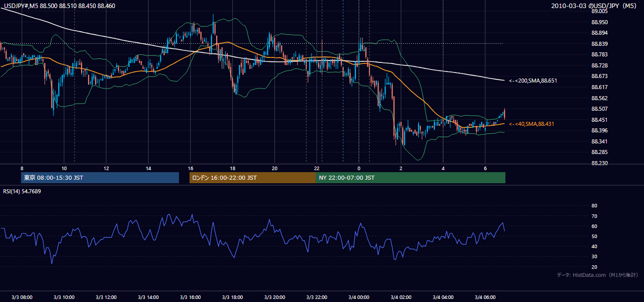Click the 3/3 10:00 bottom time label
The width and height of the screenshot is (644, 302).
pyautogui.click(x=64, y=297)
